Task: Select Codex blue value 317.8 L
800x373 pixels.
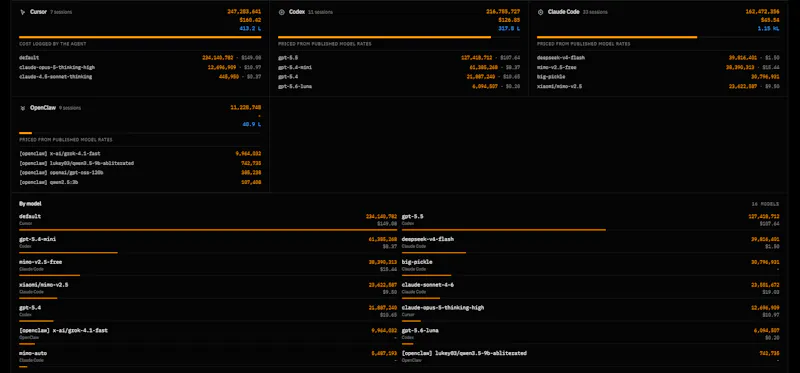Action: tap(509, 29)
